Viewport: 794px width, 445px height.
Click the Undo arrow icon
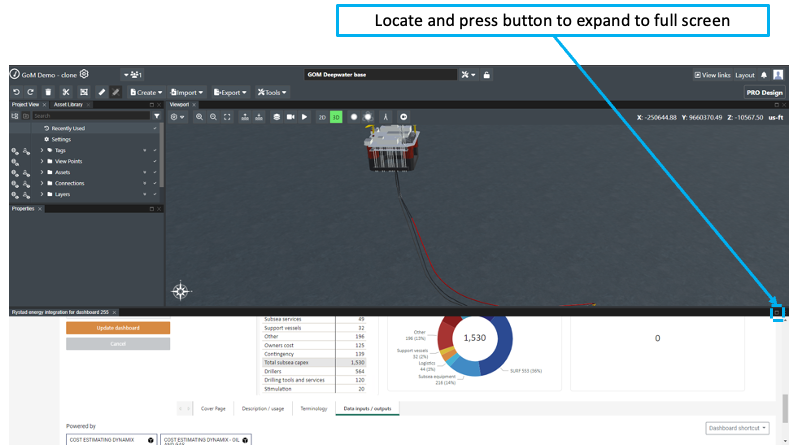(x=16, y=92)
